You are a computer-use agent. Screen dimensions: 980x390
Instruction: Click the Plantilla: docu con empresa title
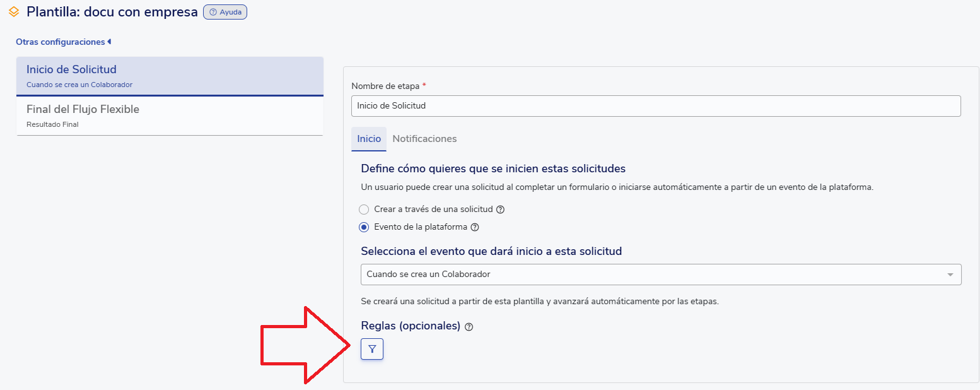click(x=112, y=12)
